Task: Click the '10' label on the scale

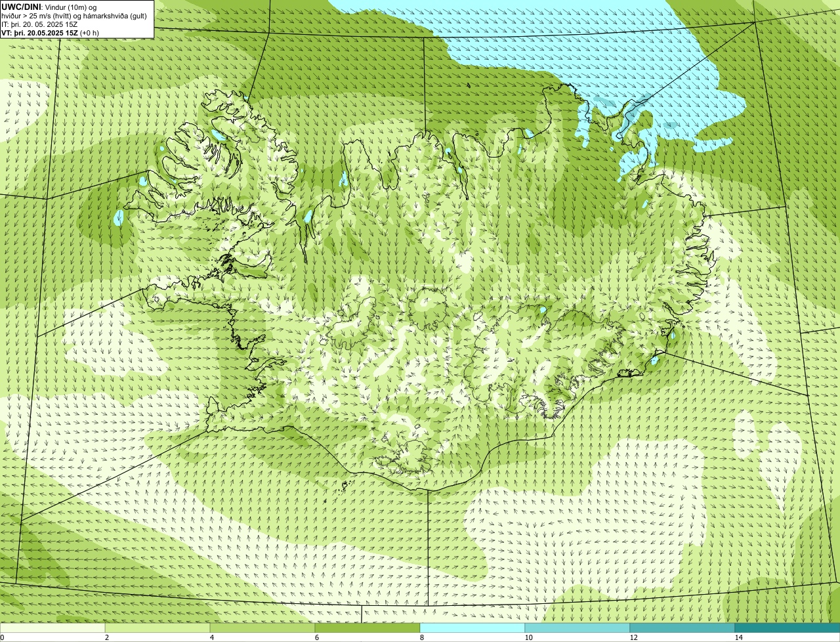Action: click(x=528, y=637)
